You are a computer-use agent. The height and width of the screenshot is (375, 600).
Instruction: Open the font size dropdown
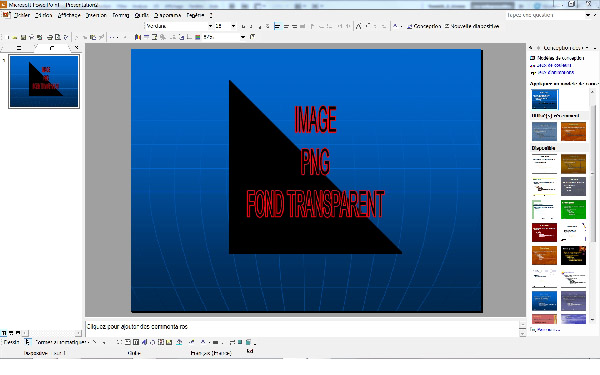(x=233, y=26)
